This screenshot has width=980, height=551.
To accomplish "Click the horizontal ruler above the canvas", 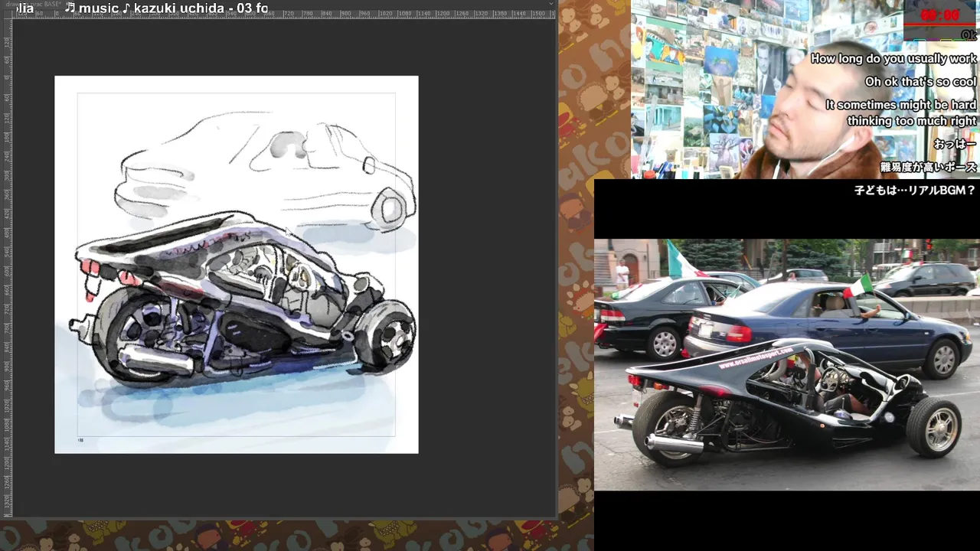I will pos(283,14).
